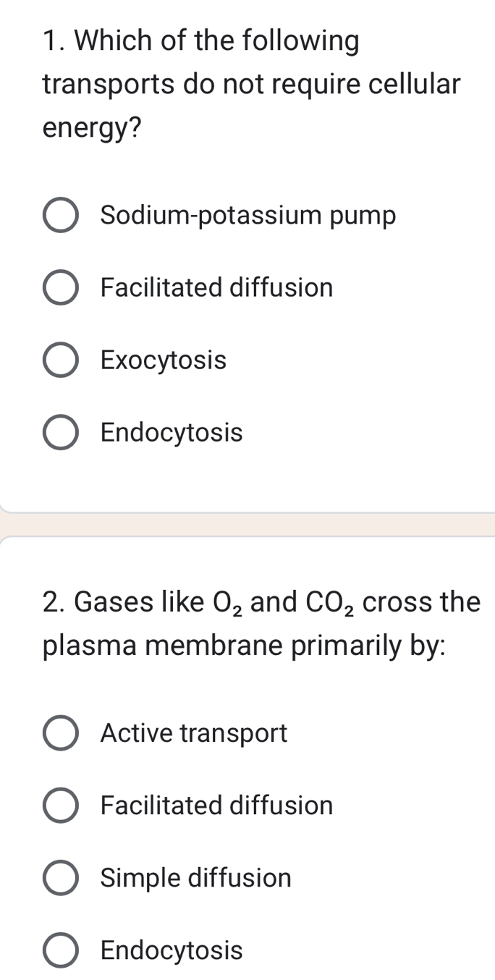
Task: Click the Facilitated diffusion text in question 1
Action: (x=216, y=287)
